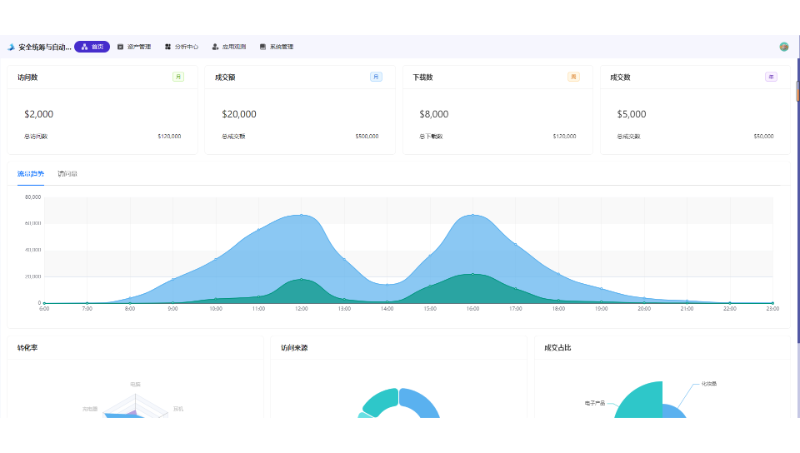Click the 16:00 peak of the green area
The image size is (800, 453).
[x=473, y=274]
